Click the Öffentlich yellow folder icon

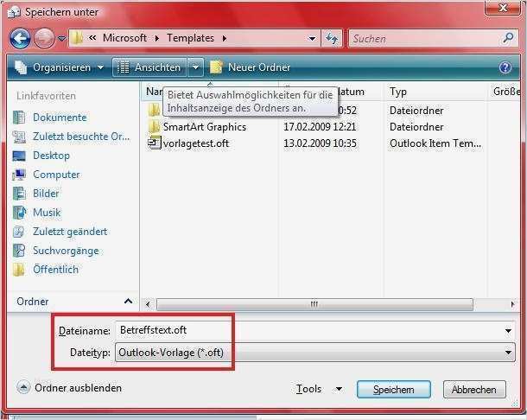(19, 270)
